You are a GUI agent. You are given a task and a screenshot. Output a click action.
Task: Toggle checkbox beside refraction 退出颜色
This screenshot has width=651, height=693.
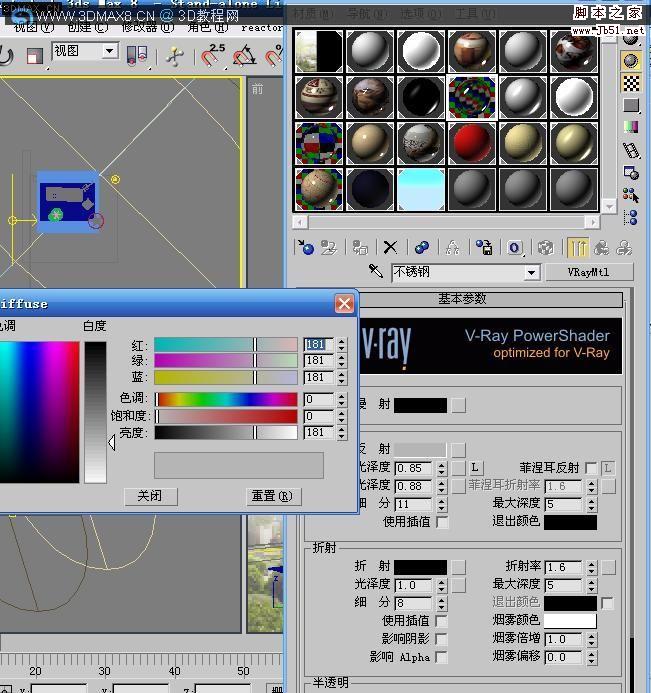607,603
